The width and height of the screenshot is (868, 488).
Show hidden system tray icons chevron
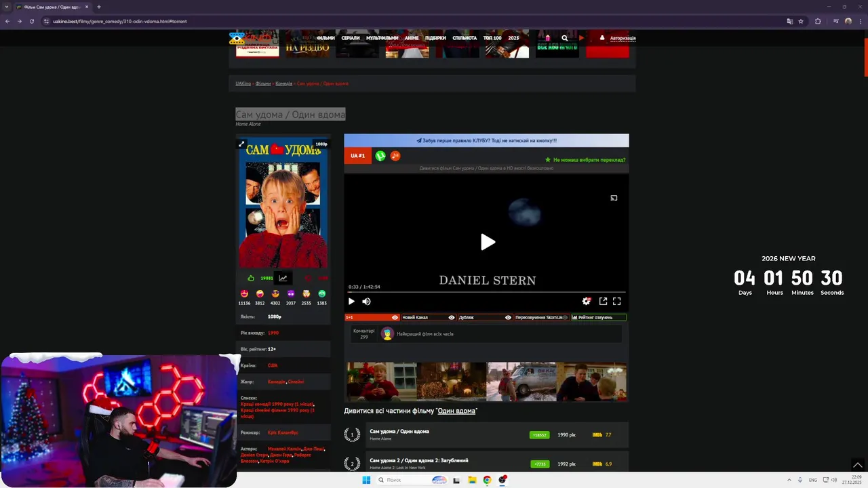(789, 480)
